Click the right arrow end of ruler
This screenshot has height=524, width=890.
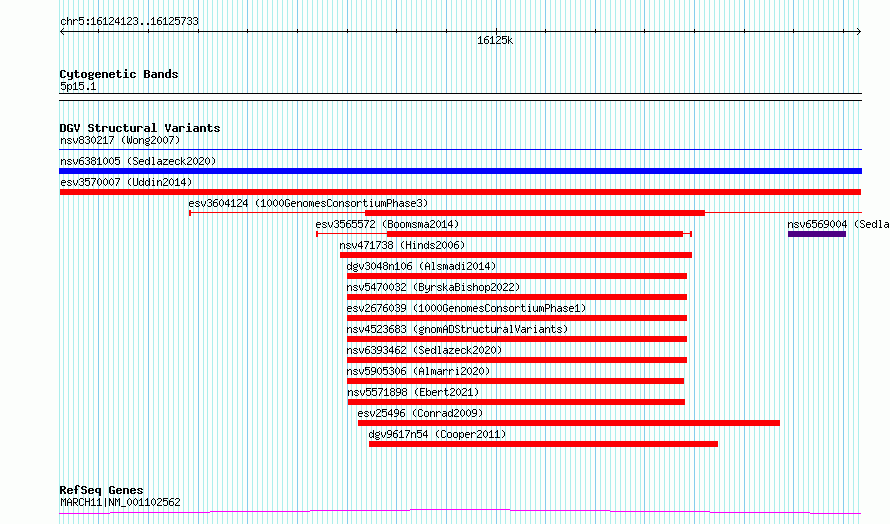click(x=859, y=32)
